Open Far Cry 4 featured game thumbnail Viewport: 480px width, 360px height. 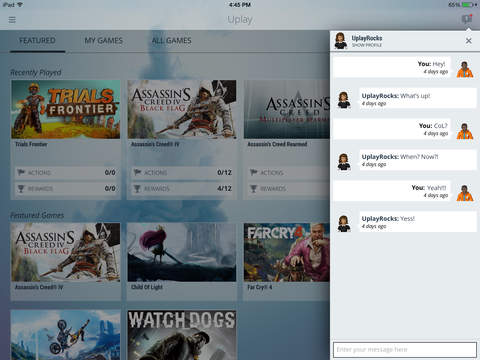(x=287, y=252)
